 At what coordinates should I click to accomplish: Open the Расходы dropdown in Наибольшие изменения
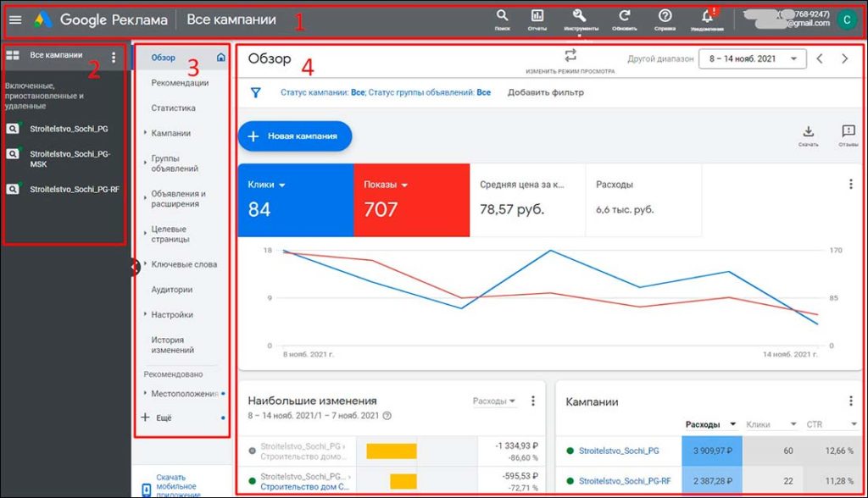point(494,401)
